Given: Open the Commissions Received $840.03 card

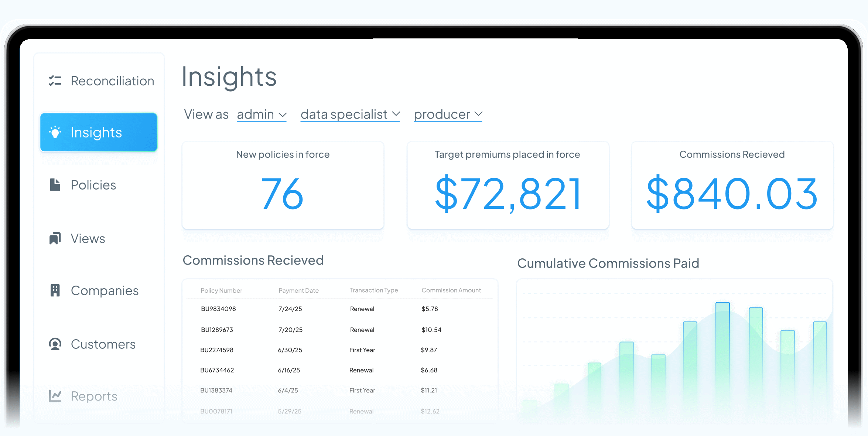Looking at the screenshot, I should coord(732,185).
